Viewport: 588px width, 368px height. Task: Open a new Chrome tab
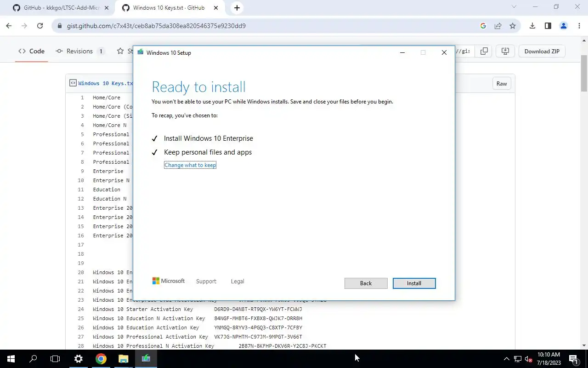tap(237, 8)
